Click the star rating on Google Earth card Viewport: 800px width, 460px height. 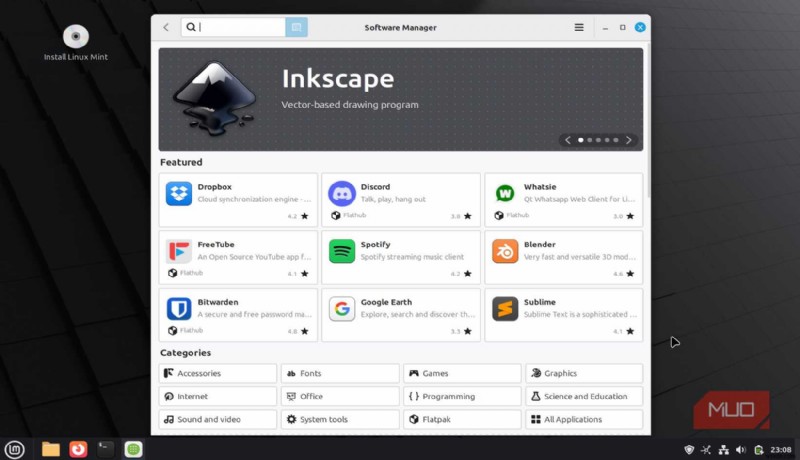[x=461, y=331]
